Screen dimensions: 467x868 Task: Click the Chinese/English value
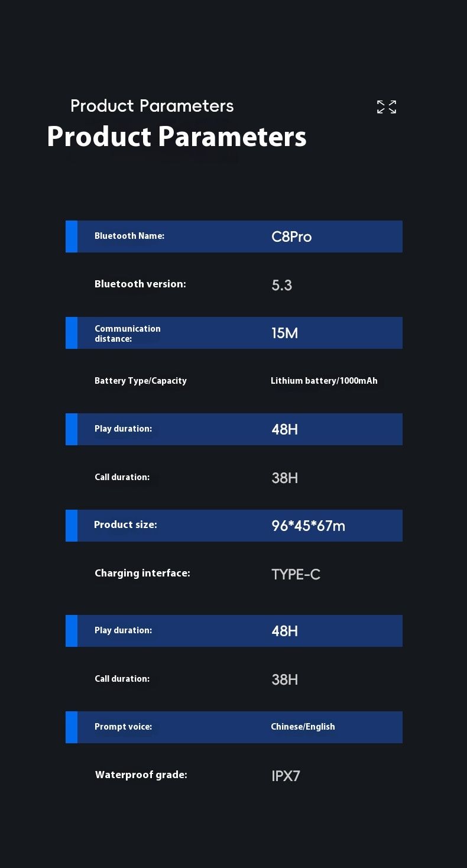(303, 727)
